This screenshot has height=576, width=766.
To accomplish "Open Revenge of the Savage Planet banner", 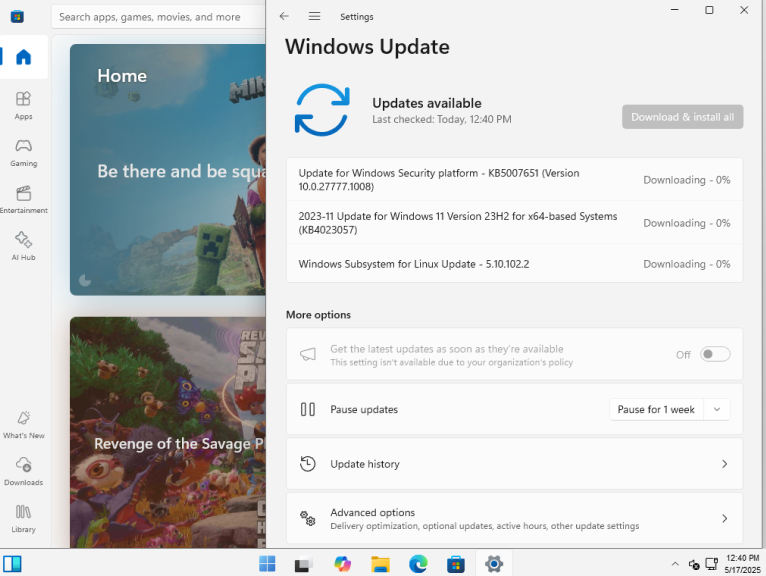I will 168,432.
